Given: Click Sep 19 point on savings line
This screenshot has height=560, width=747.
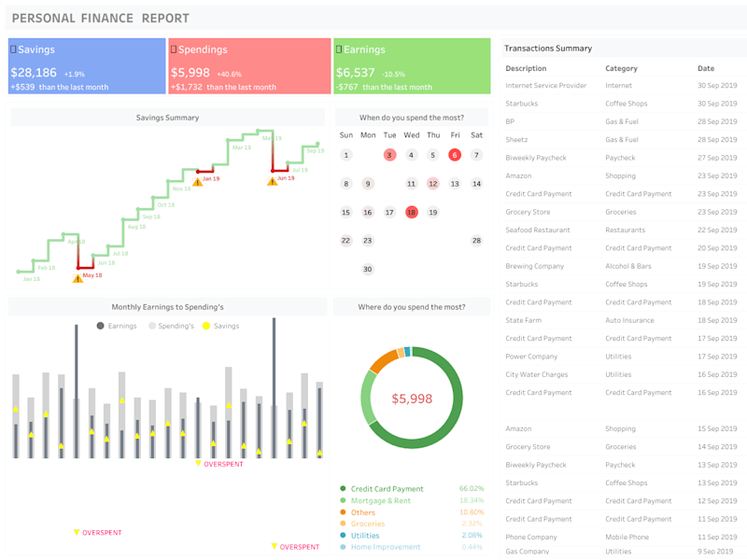Looking at the screenshot, I should click(x=317, y=145).
